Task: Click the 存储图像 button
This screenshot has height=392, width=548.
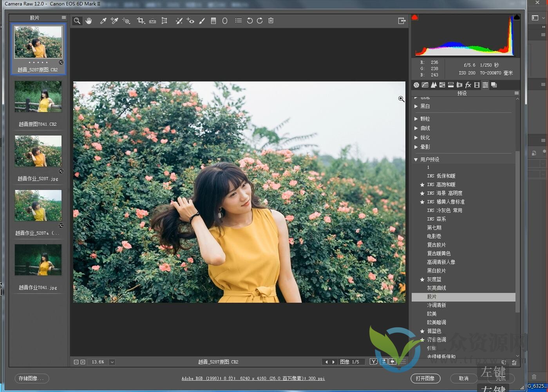Action: point(31,378)
